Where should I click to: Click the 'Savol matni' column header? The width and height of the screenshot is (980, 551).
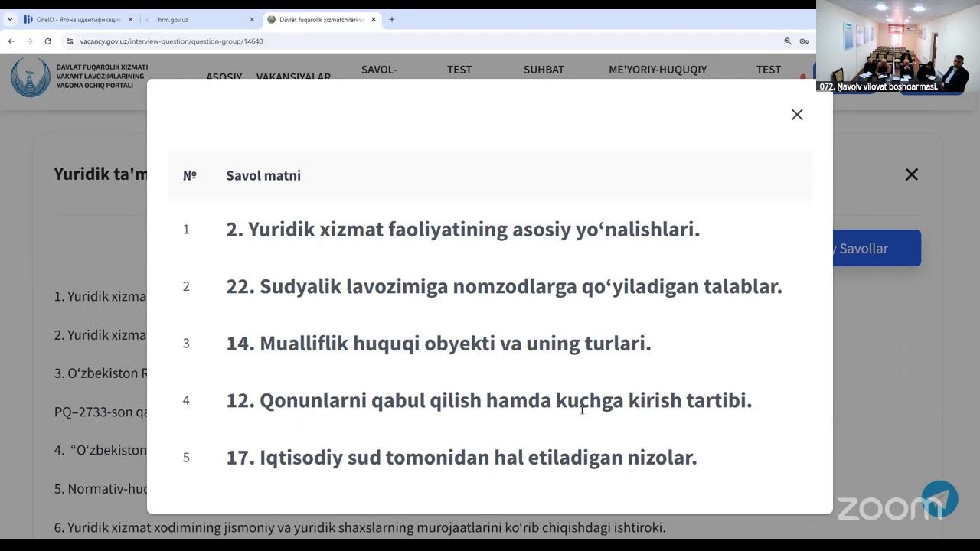[263, 175]
